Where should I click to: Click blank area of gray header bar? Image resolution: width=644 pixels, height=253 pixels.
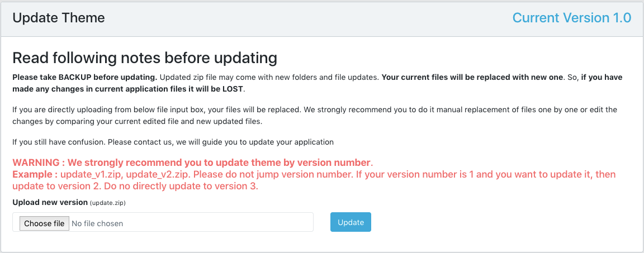[x=307, y=18]
